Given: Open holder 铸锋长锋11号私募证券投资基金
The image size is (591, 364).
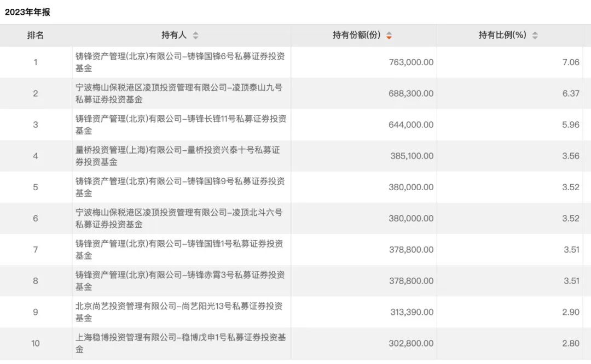Looking at the screenshot, I should click(x=181, y=125).
